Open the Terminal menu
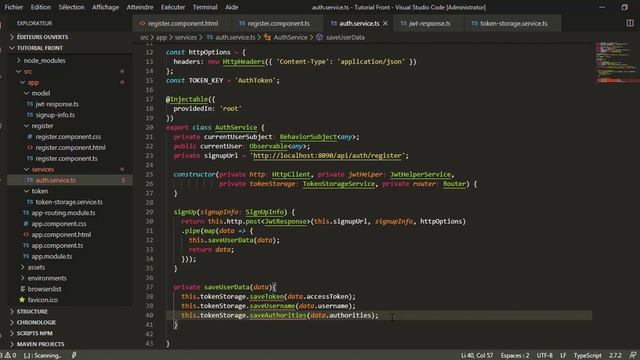 pyautogui.click(x=205, y=7)
